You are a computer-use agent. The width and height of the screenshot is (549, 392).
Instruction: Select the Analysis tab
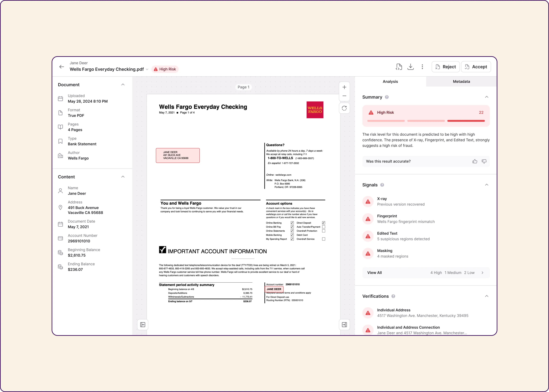tap(390, 82)
